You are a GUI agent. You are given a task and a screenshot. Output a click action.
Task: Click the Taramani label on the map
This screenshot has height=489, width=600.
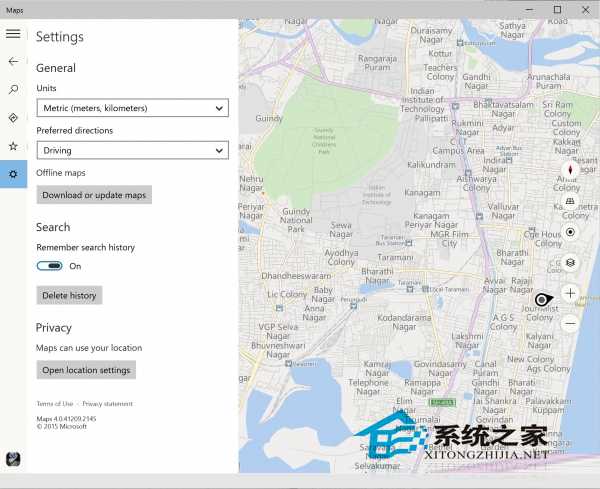tap(395, 258)
